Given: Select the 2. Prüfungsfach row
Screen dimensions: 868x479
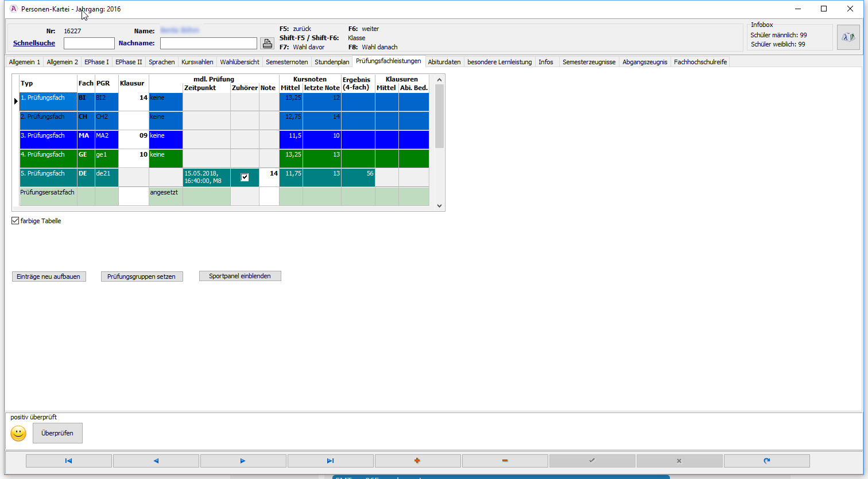Looking at the screenshot, I should pyautogui.click(x=224, y=120).
